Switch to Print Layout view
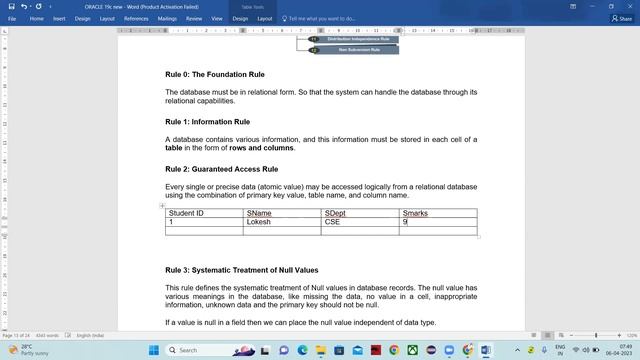 click(547, 336)
